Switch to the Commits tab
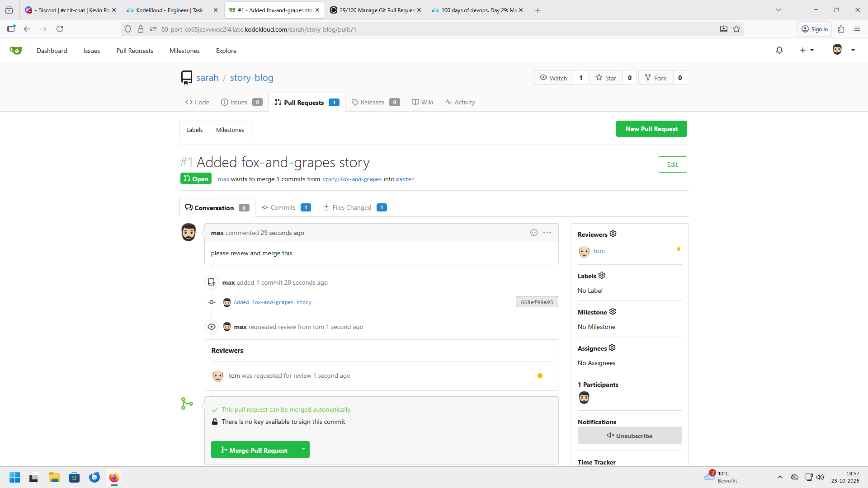 pos(283,207)
